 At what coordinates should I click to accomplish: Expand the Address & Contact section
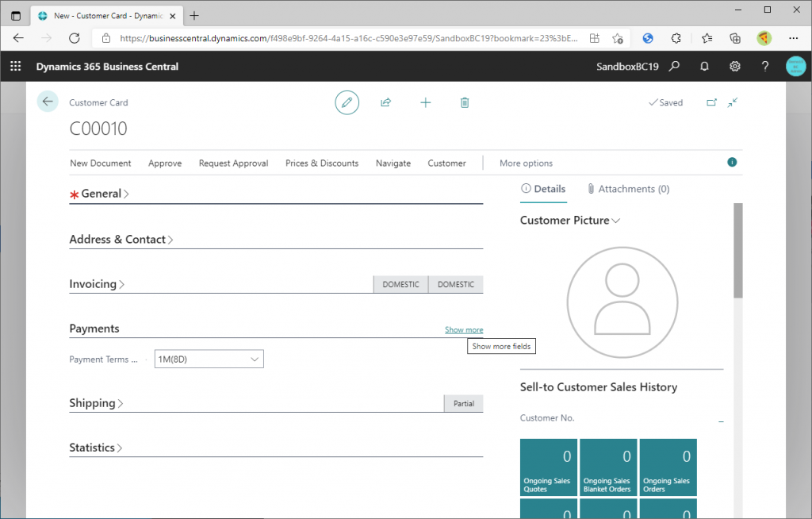(121, 239)
